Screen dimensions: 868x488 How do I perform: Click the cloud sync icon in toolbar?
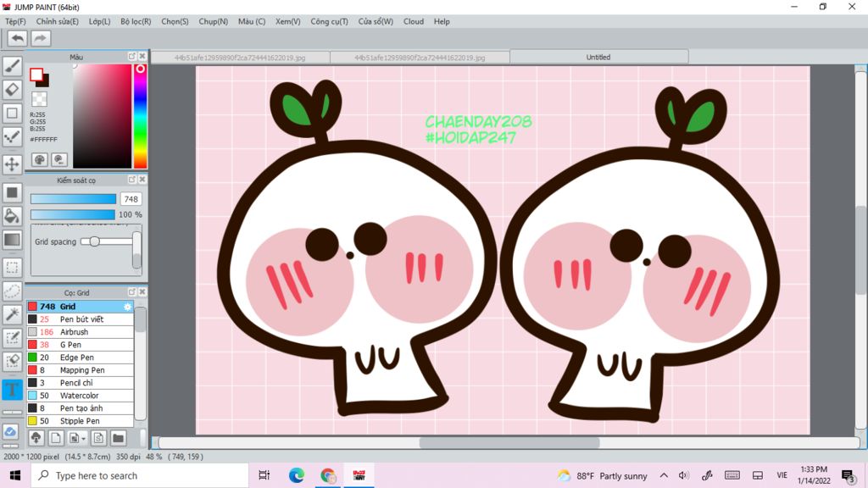10,432
